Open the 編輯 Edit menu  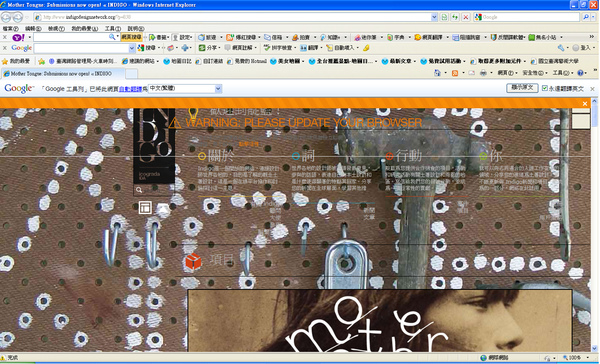point(33,28)
